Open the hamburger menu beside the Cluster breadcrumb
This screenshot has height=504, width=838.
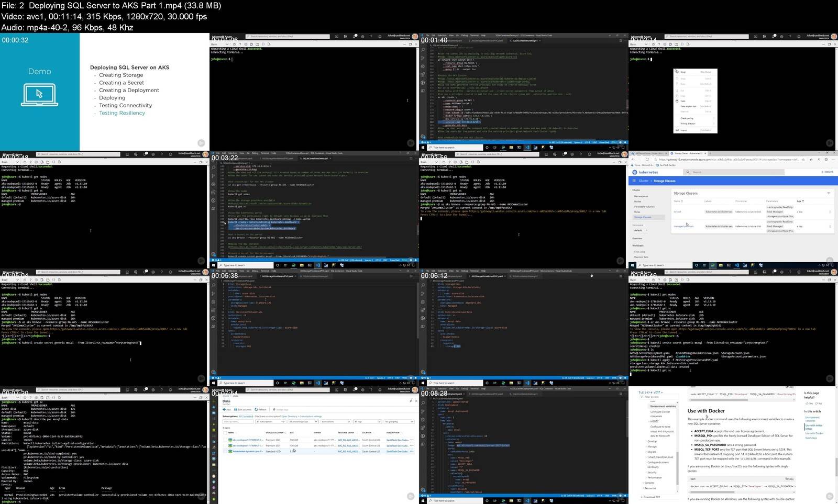coord(634,181)
